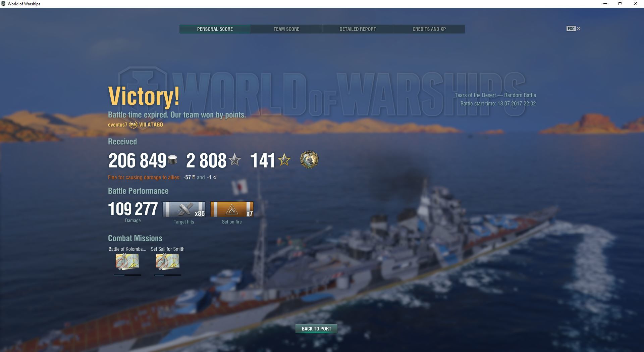This screenshot has height=352, width=644.
Task: Click the Set on fire ribbon
Action: pyautogui.click(x=232, y=209)
